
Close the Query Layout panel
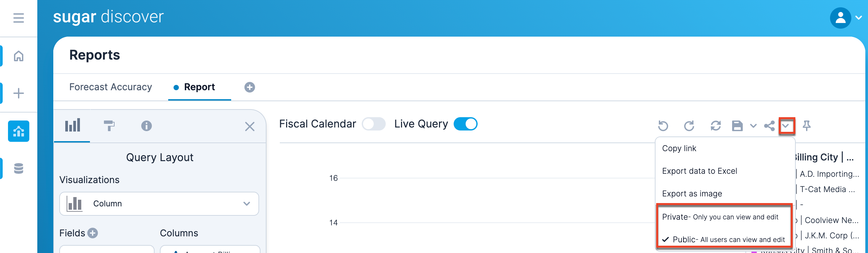click(249, 126)
